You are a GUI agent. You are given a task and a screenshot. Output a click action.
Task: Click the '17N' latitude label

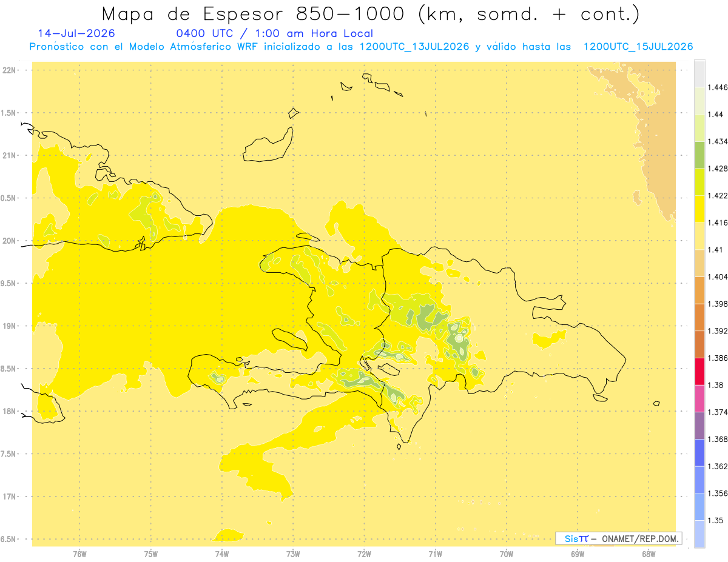9,497
